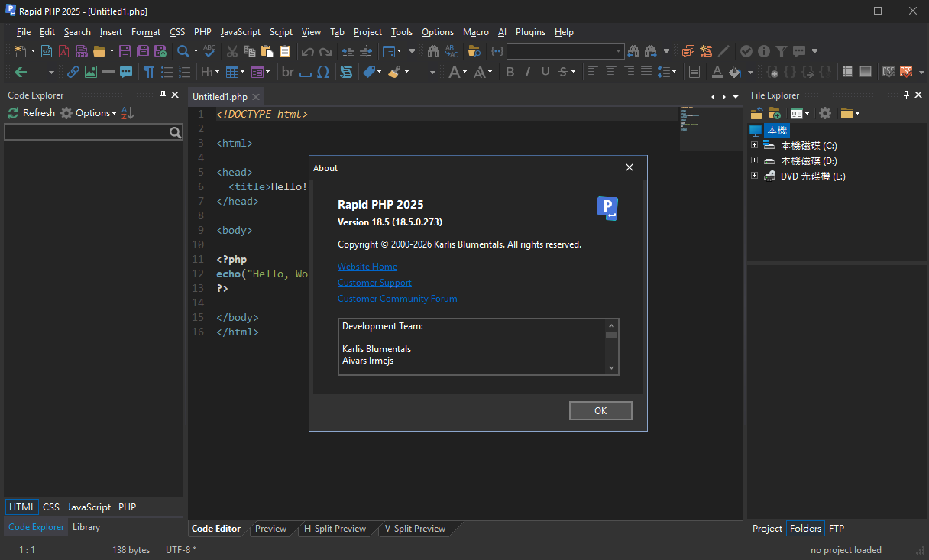
Task: Open the heading H1 dropdown arrow
Action: point(217,72)
